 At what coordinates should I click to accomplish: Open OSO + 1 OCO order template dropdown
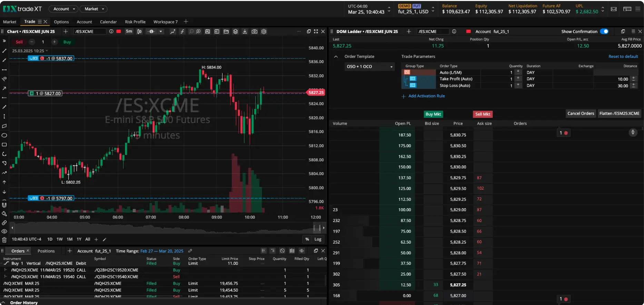point(369,67)
